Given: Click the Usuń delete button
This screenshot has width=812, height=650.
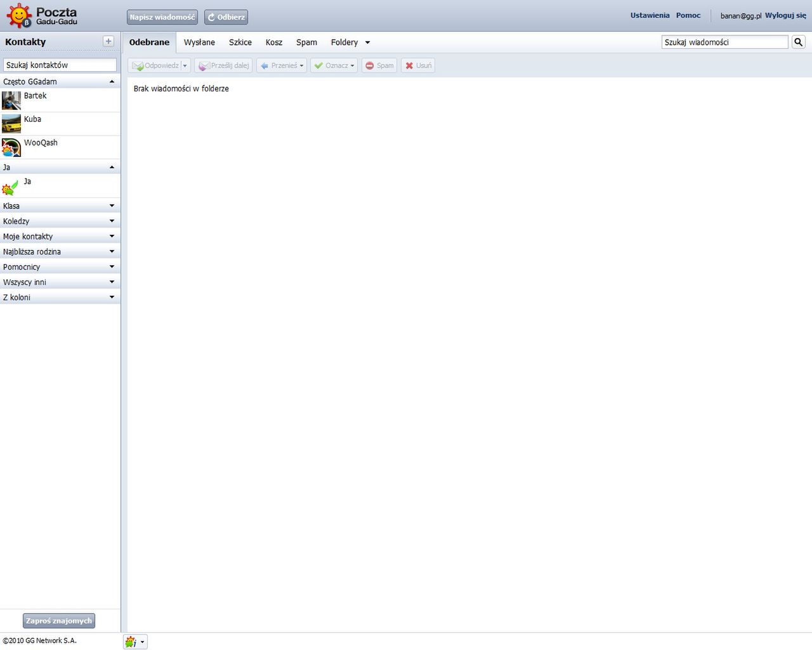Looking at the screenshot, I should [x=418, y=65].
